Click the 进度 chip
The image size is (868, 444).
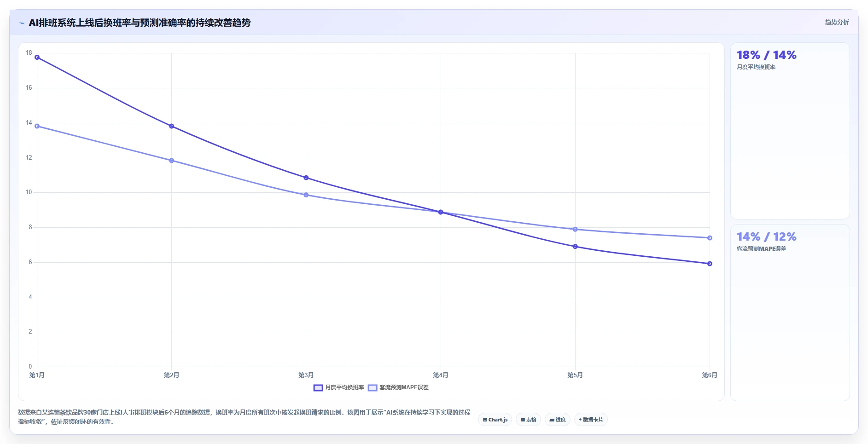tap(557, 420)
